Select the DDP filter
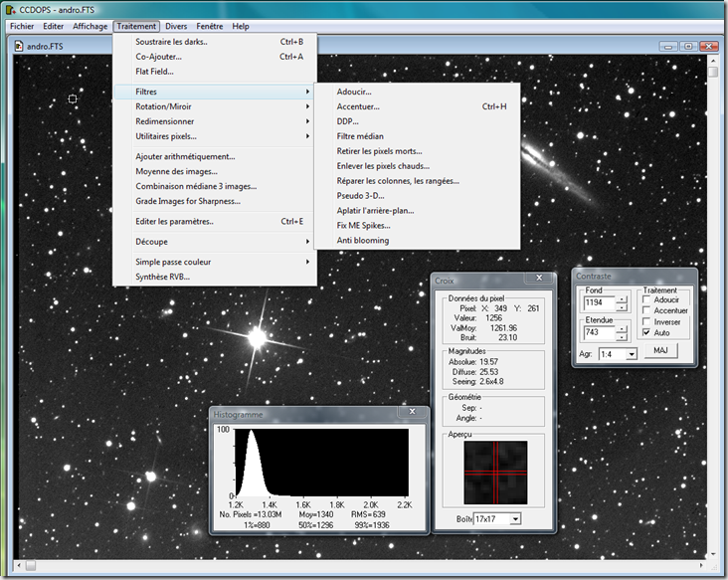Viewport: 728px width, 580px height. [x=417, y=121]
